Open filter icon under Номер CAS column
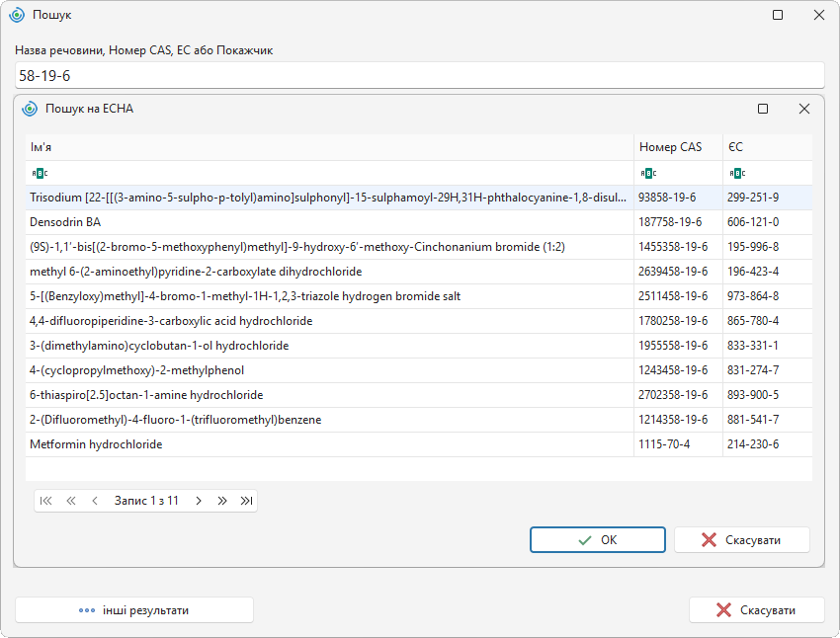This screenshot has height=638, width=840. point(648,173)
